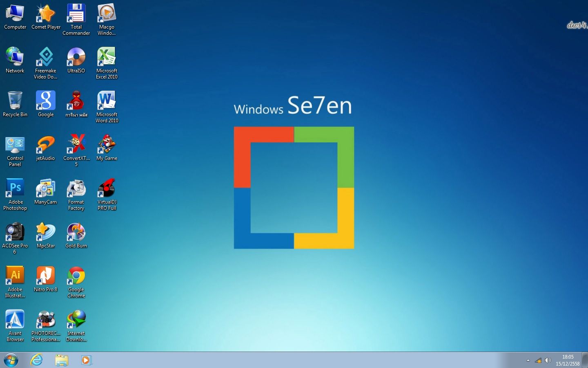Screen dimensions: 588x368
Task: Open the Network desktop icon
Action: (x=15, y=60)
